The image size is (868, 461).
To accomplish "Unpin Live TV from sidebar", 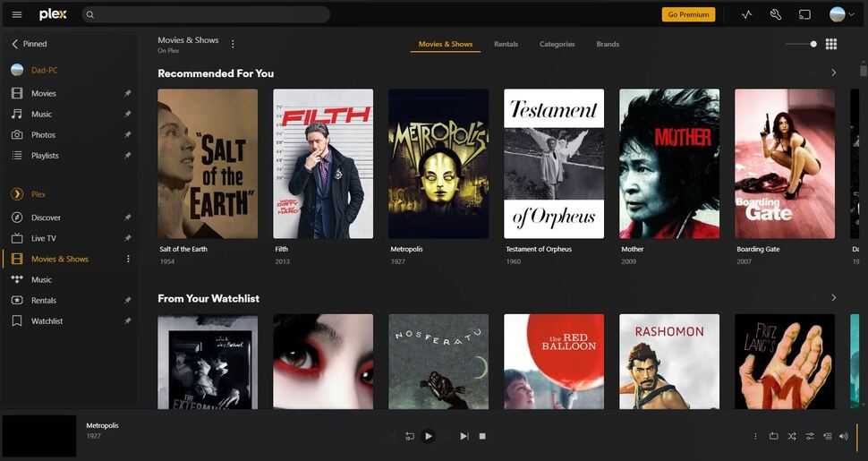I will coord(128,238).
